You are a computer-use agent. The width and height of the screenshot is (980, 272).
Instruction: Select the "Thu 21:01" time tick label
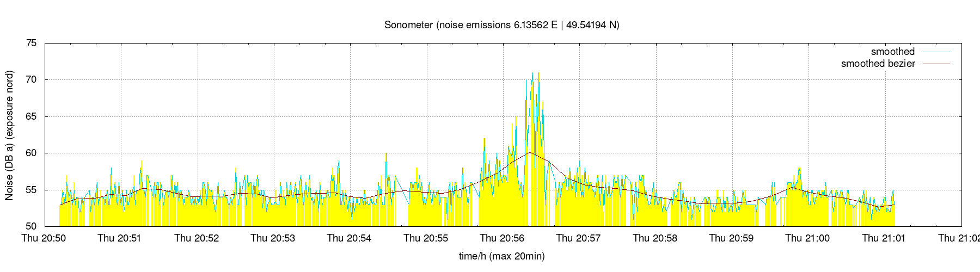[x=884, y=238]
